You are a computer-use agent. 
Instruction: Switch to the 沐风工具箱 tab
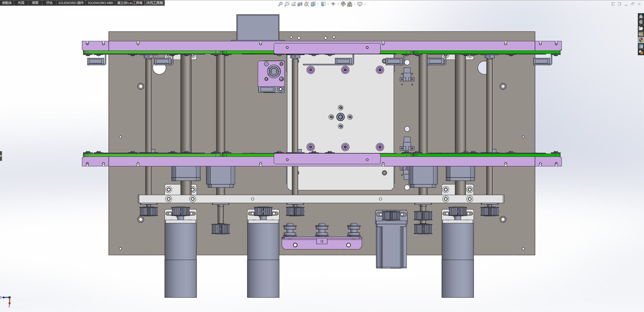point(155,3)
